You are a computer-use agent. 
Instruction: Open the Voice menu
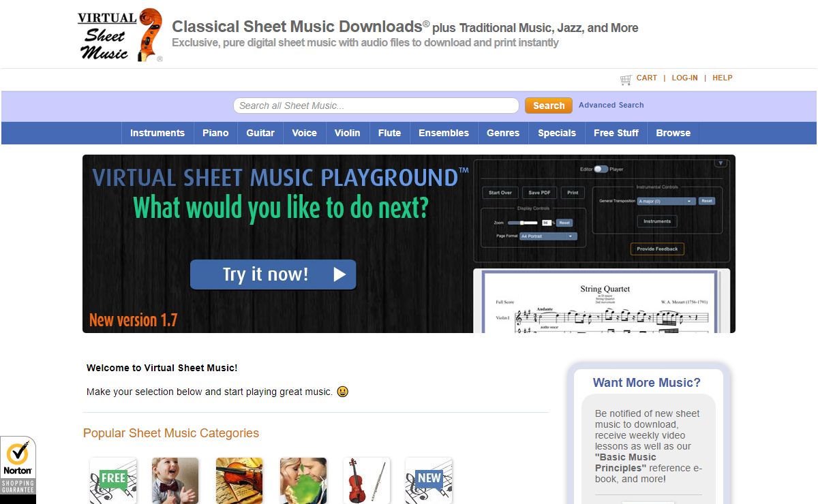304,133
